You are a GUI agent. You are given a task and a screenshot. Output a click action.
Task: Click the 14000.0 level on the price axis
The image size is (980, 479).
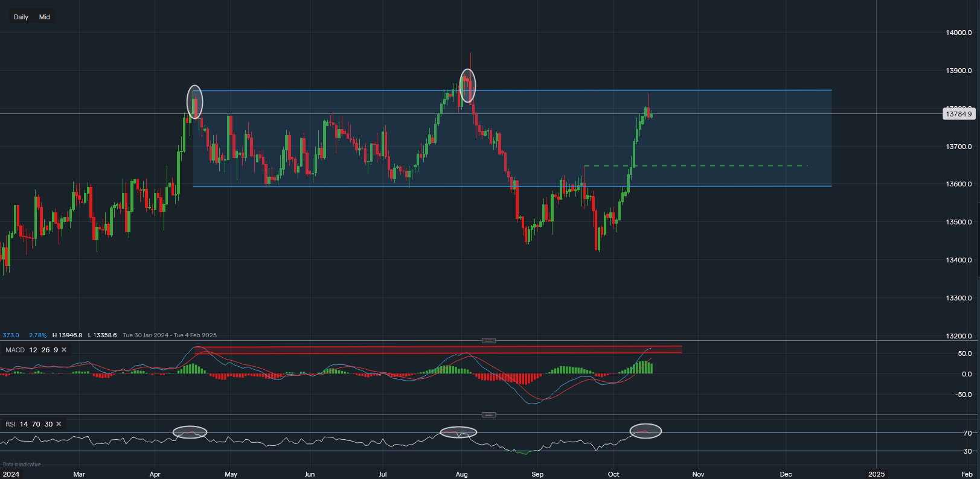[x=958, y=33]
